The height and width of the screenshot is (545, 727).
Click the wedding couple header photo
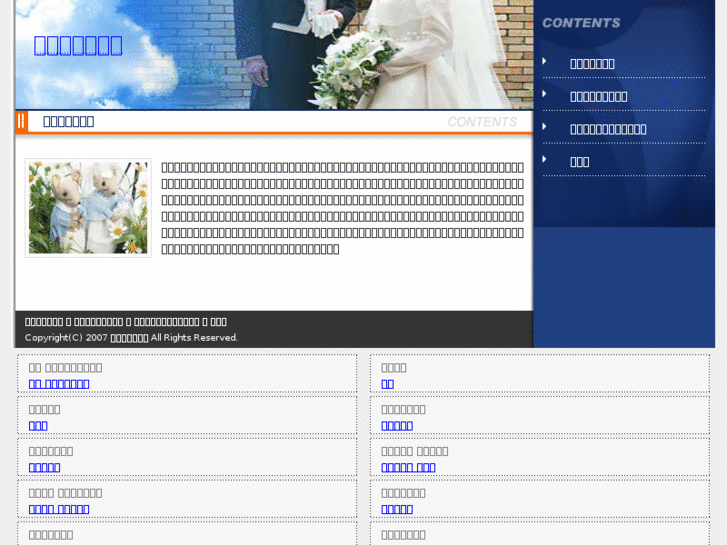[x=274, y=55]
